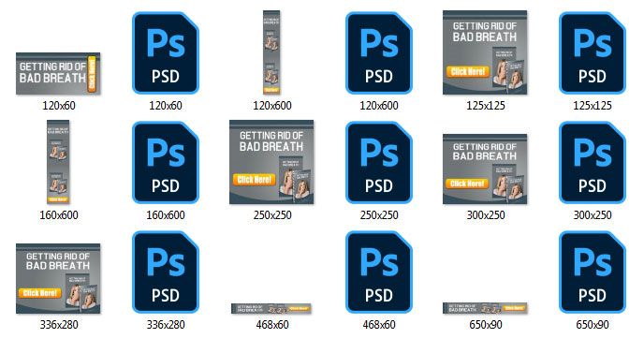Image resolution: width=644 pixels, height=353 pixels.
Task: Select the 250x250 PSD file icon
Action: 379,162
